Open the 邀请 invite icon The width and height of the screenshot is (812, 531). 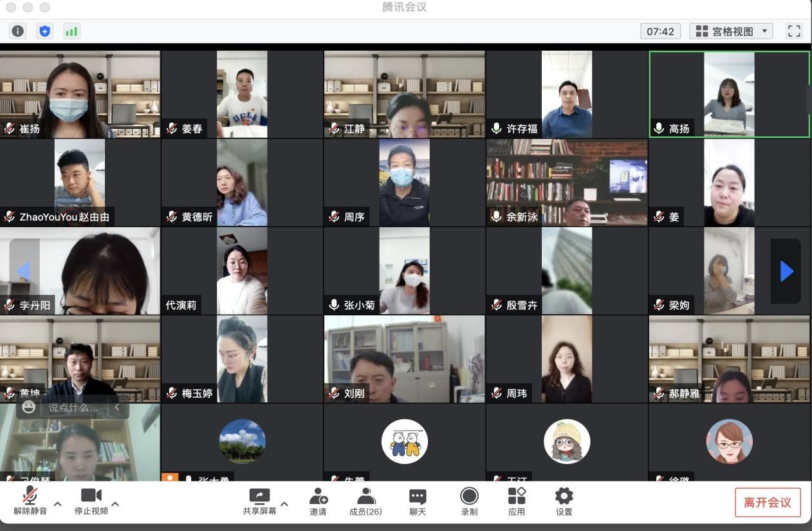(318, 501)
